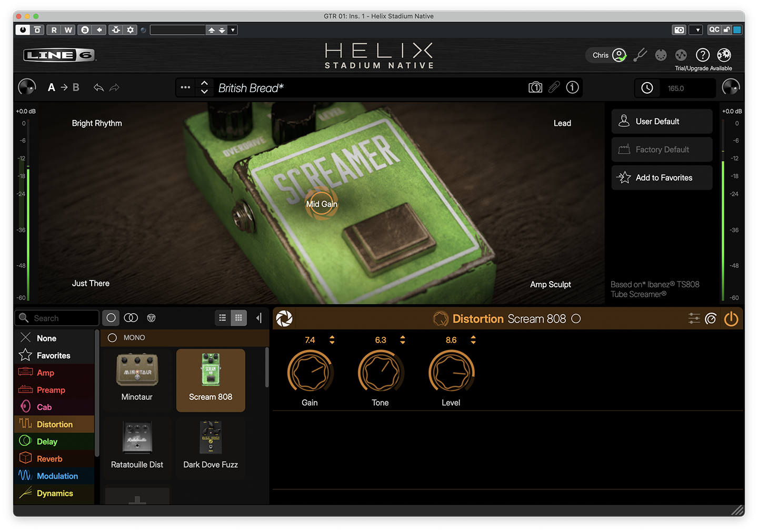Adjust the Gain value stepper arrows
This screenshot has height=532, width=758.
click(x=332, y=340)
